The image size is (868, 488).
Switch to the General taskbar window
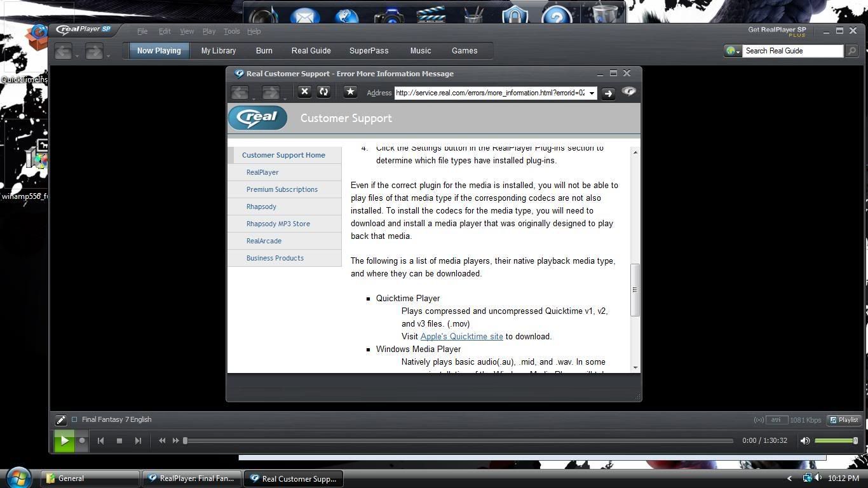(x=90, y=478)
